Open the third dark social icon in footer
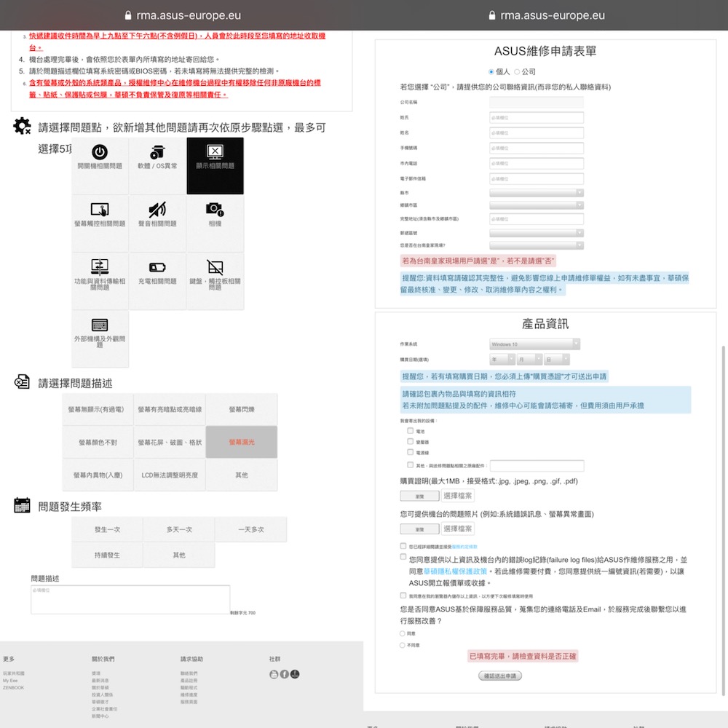 295,674
